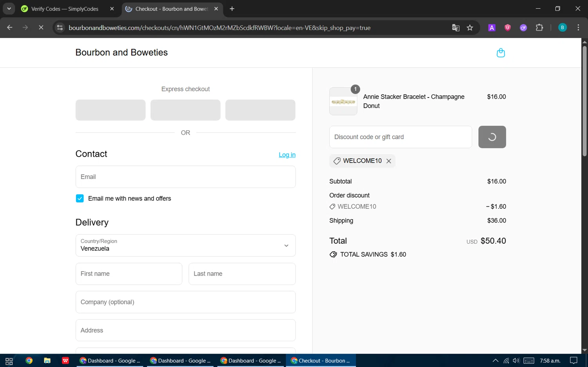
Task: Open the notification center icon
Action: [x=573, y=361]
